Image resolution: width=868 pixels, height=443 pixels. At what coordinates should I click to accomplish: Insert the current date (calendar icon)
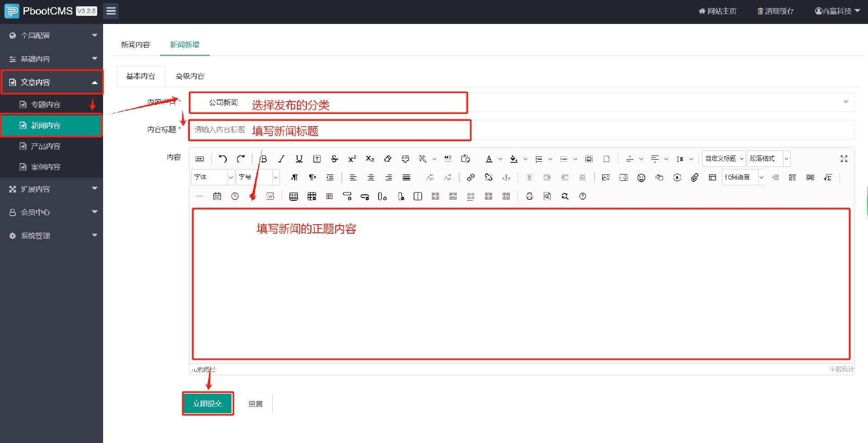point(217,196)
